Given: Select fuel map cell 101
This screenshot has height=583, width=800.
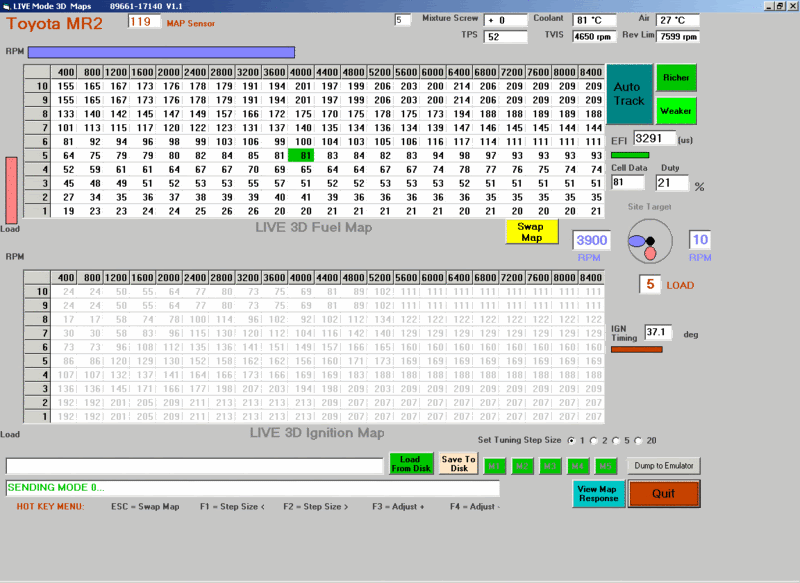Looking at the screenshot, I should 63,128.
